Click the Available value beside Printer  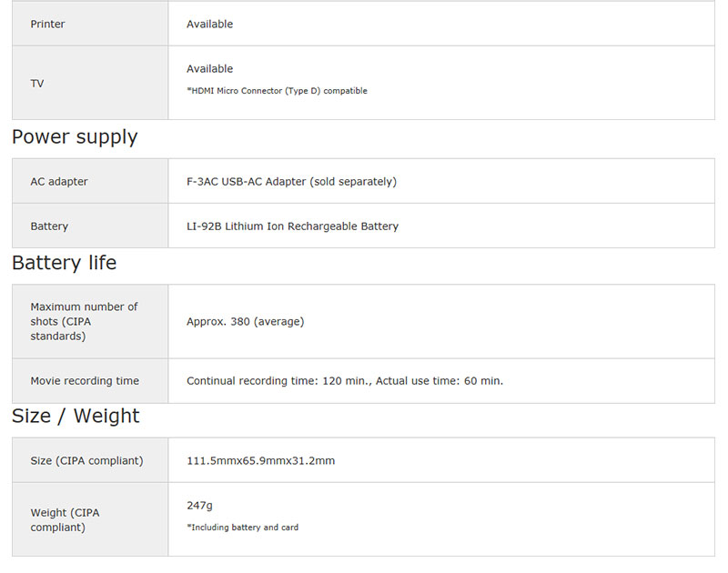coord(209,25)
